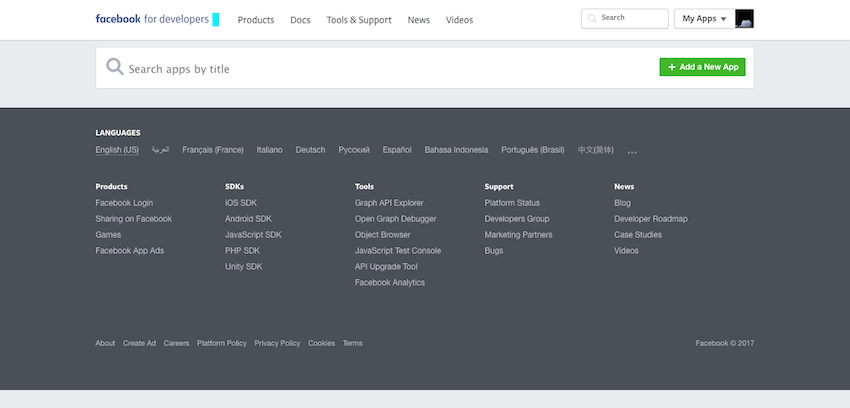The height and width of the screenshot is (408, 850).
Task: Click the facebook for developers logo
Action: click(x=152, y=20)
